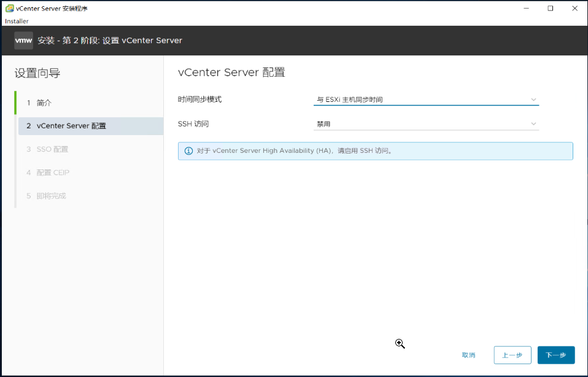Open the Installer menu
Viewport: 588px width, 377px height.
click(17, 21)
